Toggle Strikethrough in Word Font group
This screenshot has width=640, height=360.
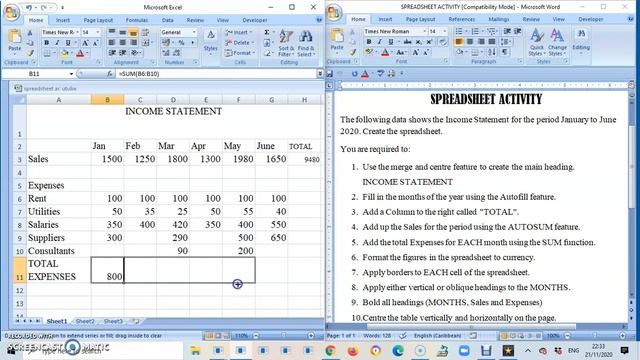(407, 42)
